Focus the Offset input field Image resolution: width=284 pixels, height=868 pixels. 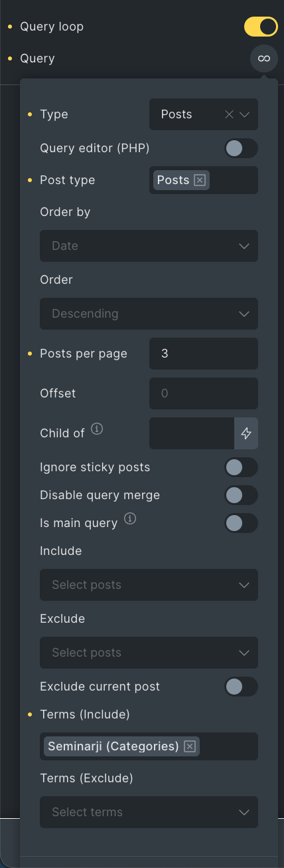click(x=204, y=393)
